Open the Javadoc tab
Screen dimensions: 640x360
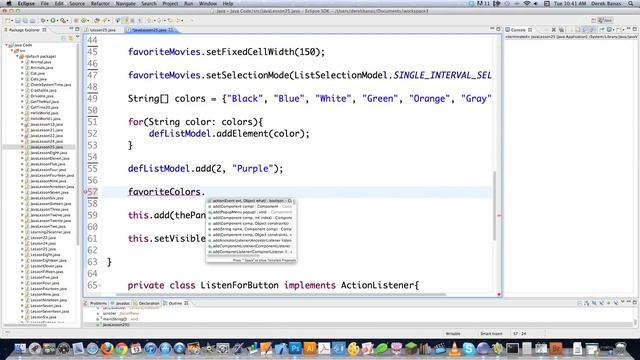121,303
